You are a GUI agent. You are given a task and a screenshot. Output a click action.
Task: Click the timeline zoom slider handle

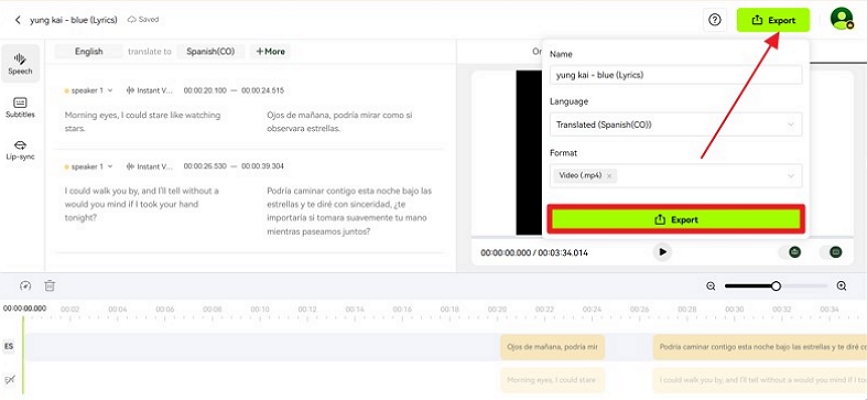tap(776, 286)
